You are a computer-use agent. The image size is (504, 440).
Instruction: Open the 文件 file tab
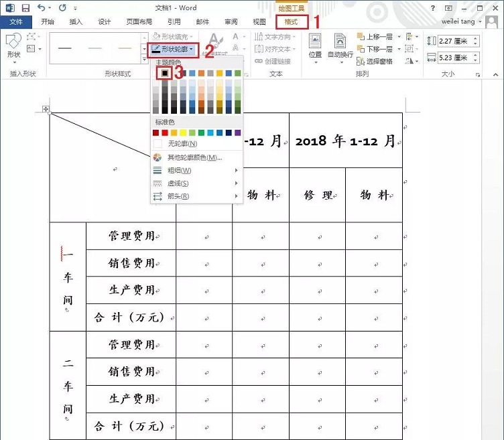pos(16,21)
